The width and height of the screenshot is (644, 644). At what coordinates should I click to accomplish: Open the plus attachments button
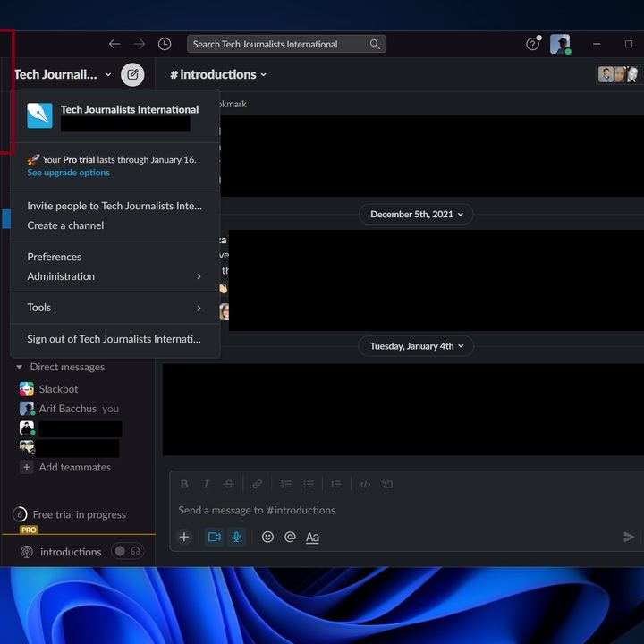pos(184,537)
